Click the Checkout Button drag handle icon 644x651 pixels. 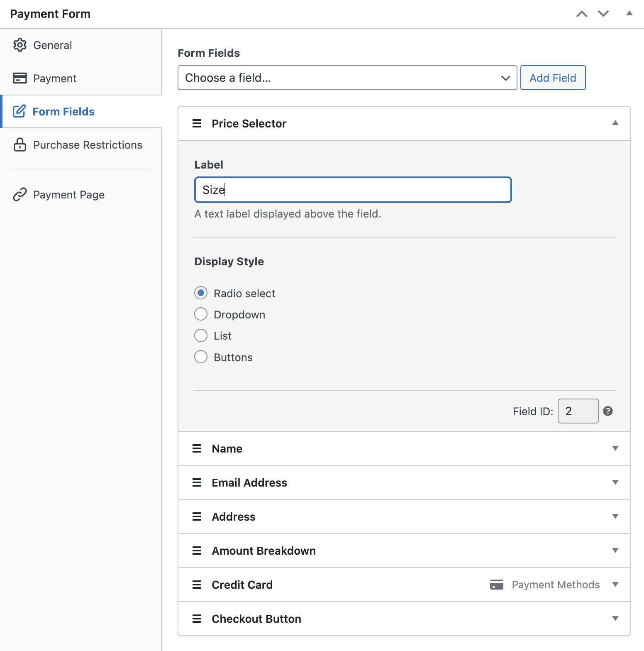(197, 619)
